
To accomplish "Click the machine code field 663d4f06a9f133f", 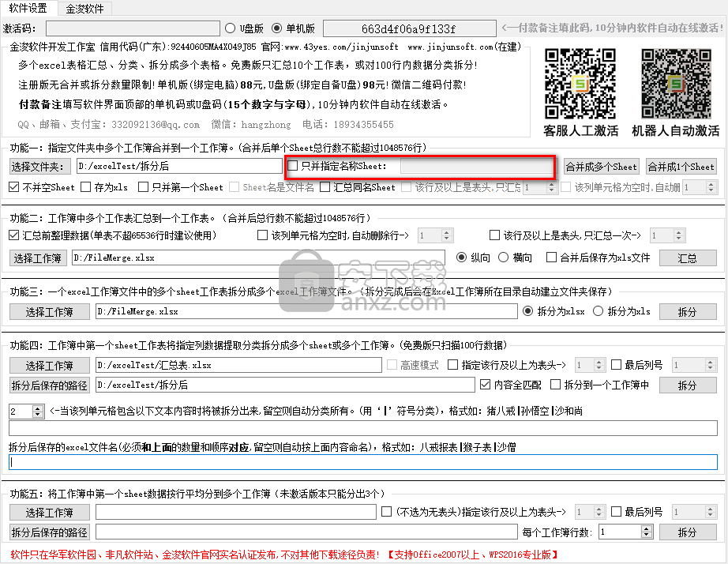I will click(x=409, y=28).
